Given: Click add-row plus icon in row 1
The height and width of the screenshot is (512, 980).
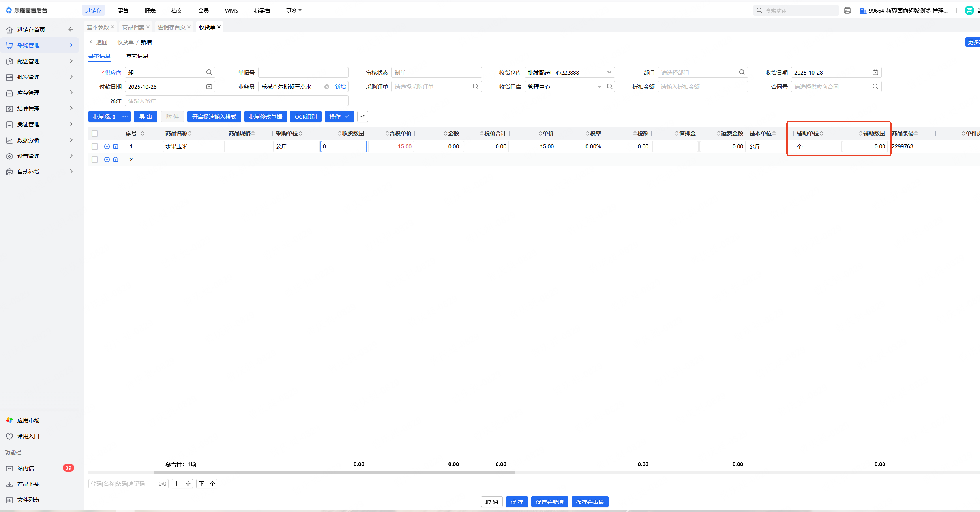Looking at the screenshot, I should [x=107, y=146].
